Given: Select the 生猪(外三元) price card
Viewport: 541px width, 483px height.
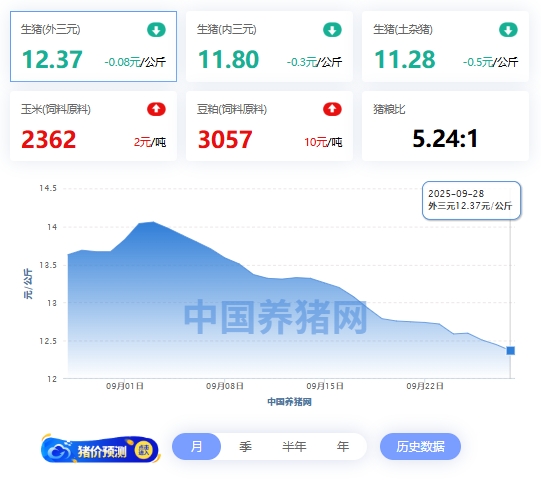Looking at the screenshot, I should [x=94, y=46].
